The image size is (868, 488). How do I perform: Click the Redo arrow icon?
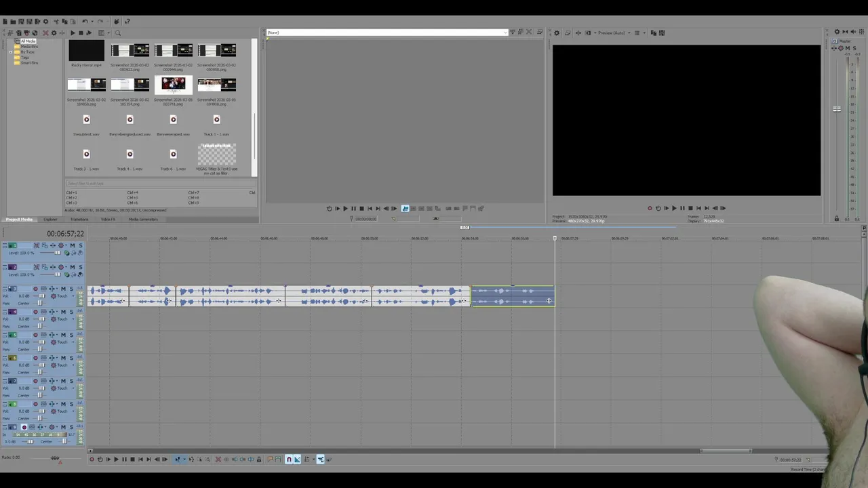tap(100, 22)
